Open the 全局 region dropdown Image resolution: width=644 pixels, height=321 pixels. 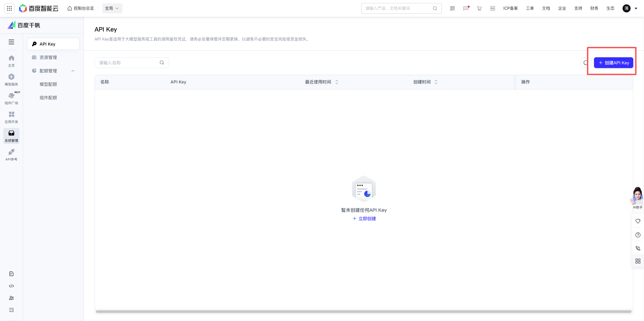pyautogui.click(x=112, y=8)
